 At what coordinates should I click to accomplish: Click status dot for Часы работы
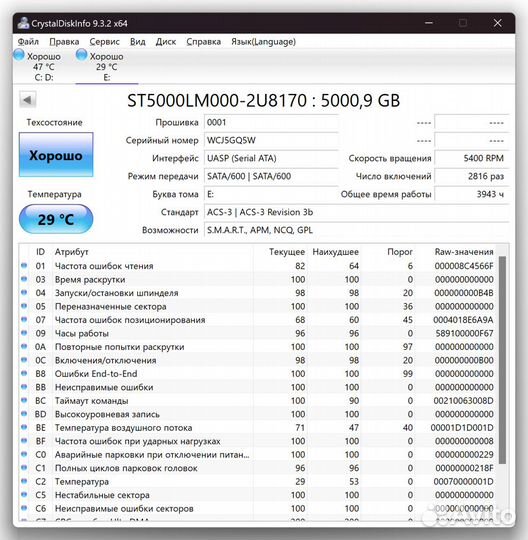pos(24,332)
